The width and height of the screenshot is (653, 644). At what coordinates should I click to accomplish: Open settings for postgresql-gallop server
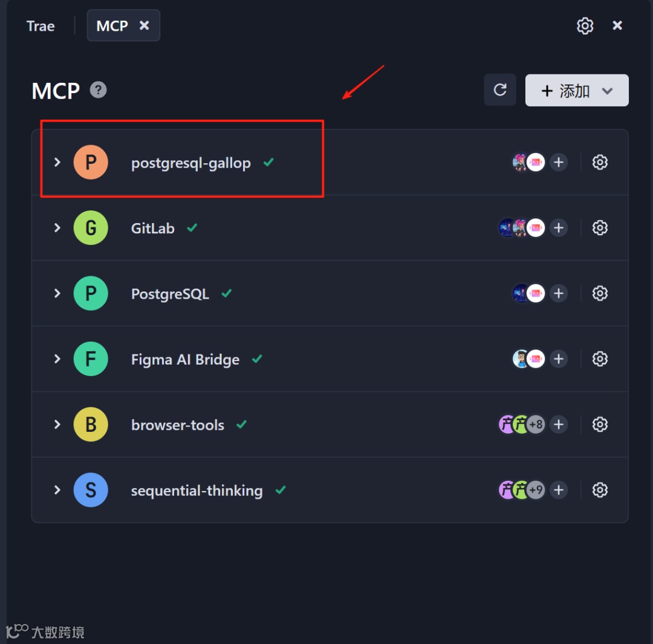click(600, 162)
